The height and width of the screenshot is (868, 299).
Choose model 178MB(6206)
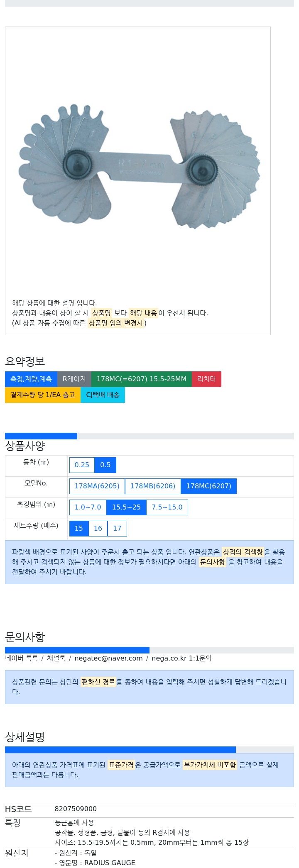153,486
